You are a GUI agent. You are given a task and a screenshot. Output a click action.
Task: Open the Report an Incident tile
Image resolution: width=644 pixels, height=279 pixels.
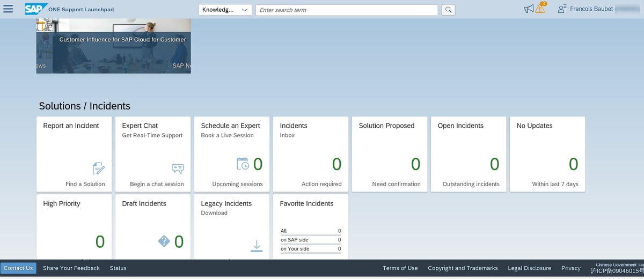point(74,154)
